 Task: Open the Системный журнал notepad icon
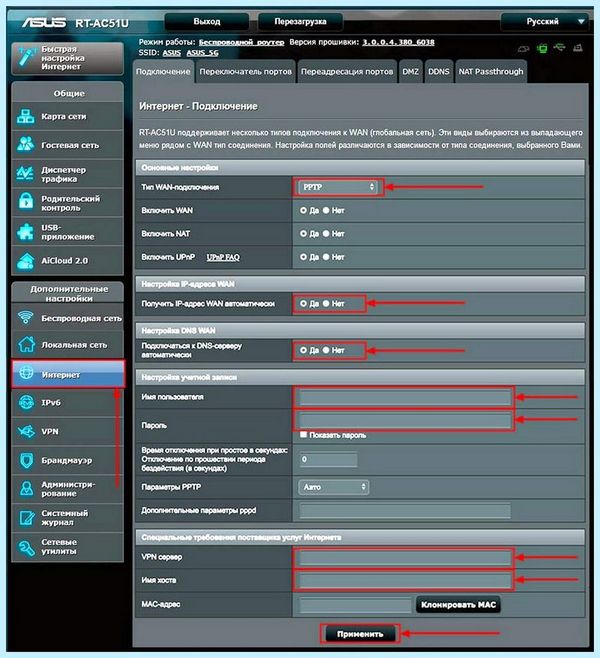point(26,517)
